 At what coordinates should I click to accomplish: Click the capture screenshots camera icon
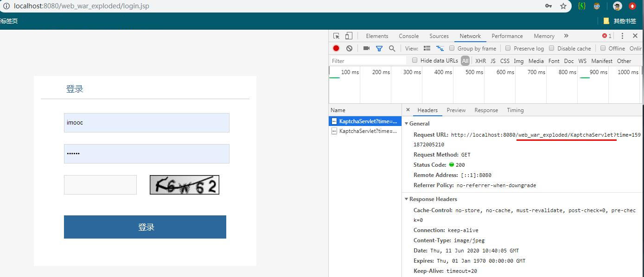click(366, 48)
